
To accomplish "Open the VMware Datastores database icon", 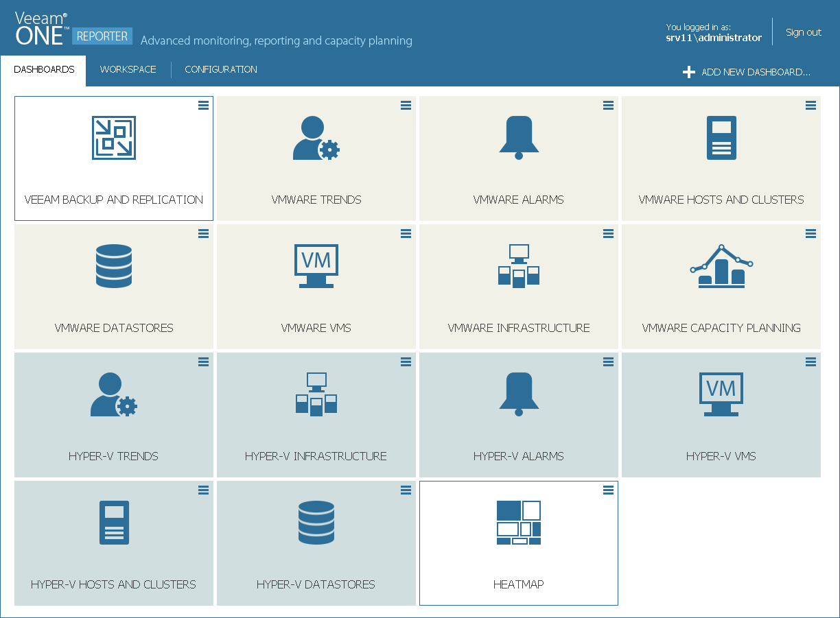I will click(114, 265).
